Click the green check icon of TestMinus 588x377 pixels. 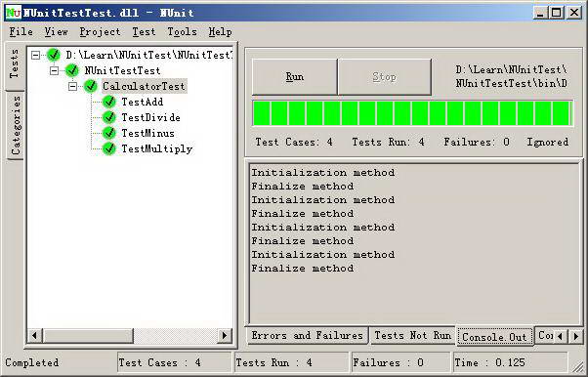[109, 133]
